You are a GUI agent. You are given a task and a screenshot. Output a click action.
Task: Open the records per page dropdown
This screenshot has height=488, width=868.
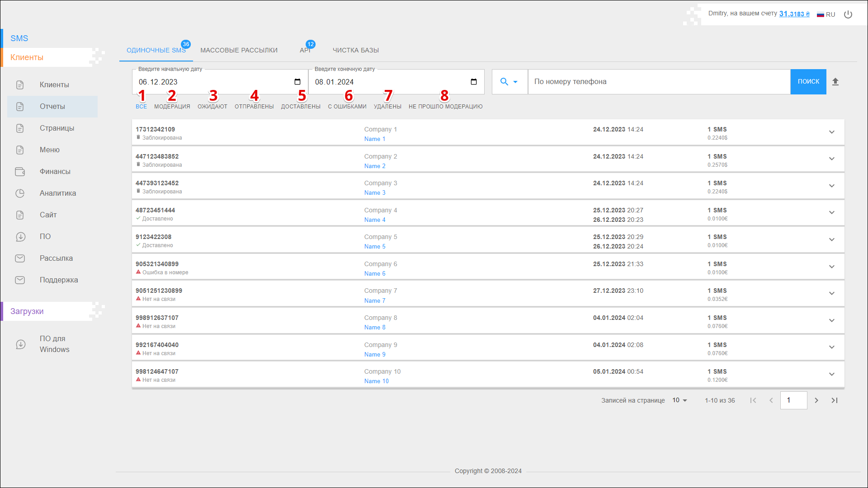click(x=679, y=400)
